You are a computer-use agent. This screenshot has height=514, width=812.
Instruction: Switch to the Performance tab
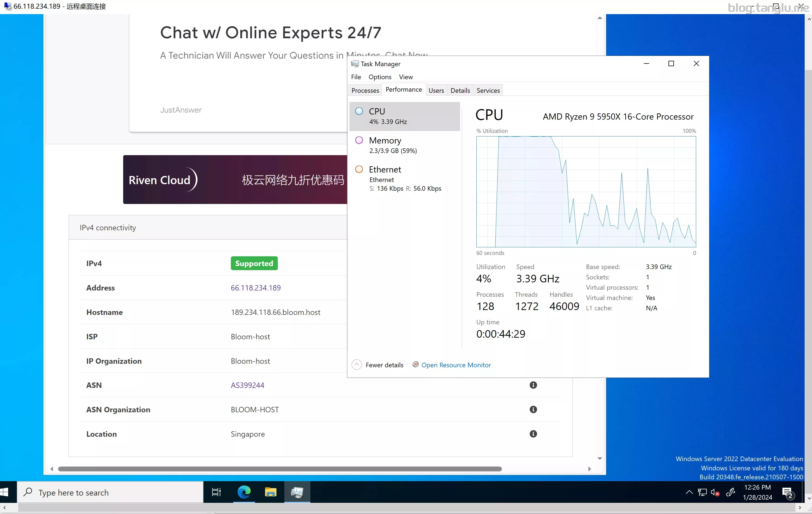point(404,89)
